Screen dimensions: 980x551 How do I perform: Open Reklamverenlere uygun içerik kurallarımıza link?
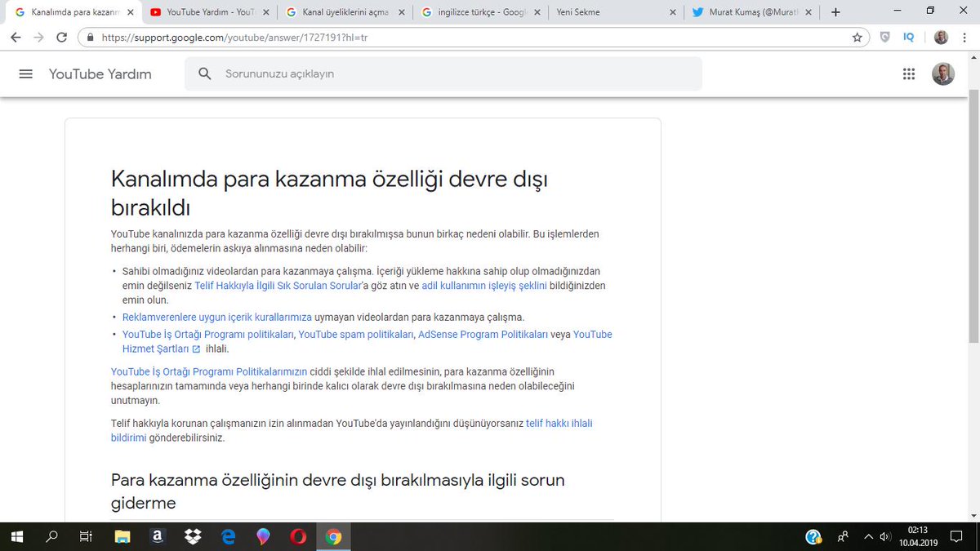point(217,317)
